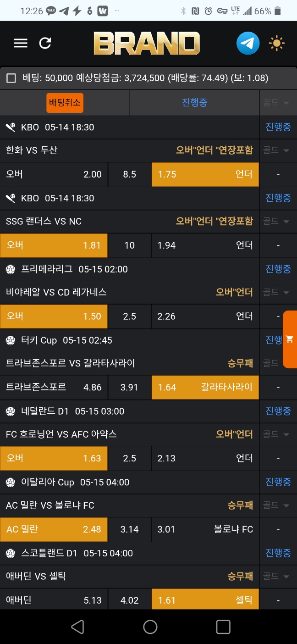
Task: Tap the Android home navigation icon
Action: point(150,627)
